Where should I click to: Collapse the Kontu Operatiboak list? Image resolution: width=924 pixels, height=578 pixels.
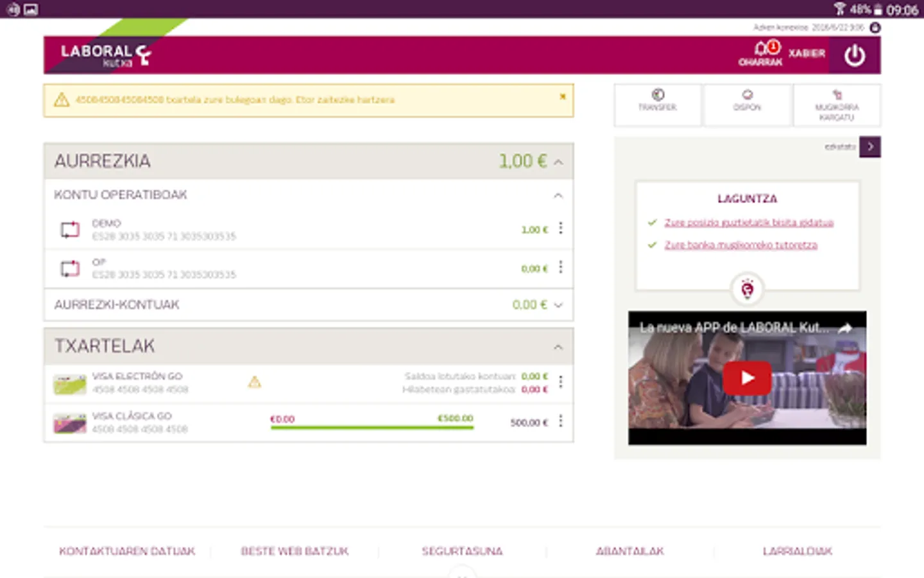(x=558, y=195)
